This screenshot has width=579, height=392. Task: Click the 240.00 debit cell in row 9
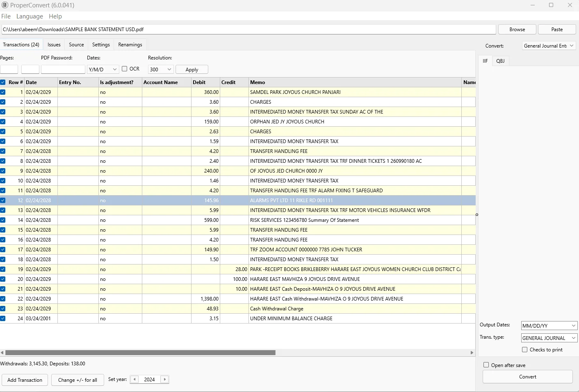coord(205,171)
